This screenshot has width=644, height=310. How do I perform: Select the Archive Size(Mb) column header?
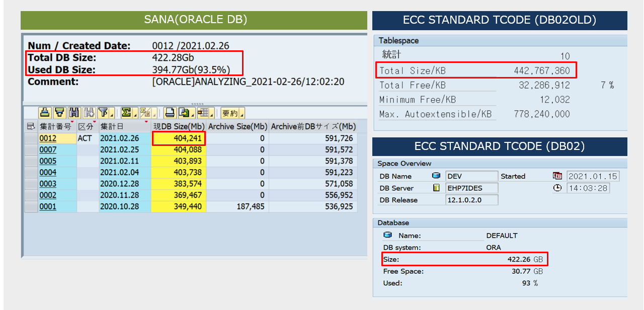pyautogui.click(x=237, y=126)
